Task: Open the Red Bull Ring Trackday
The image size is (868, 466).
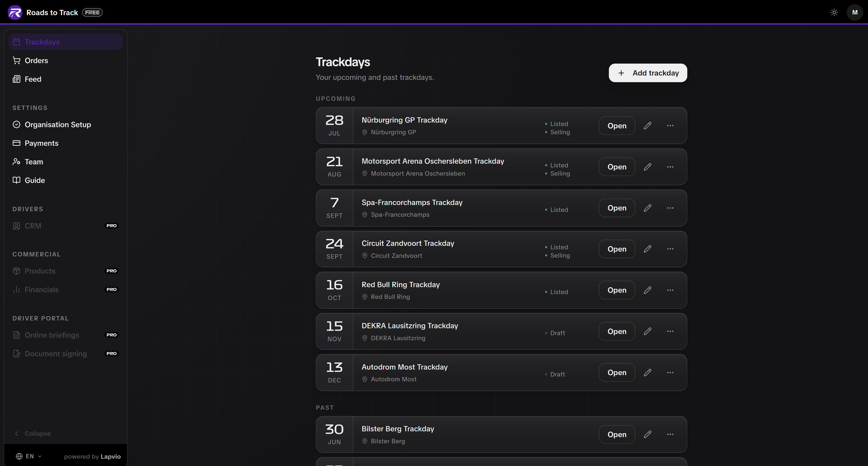Action: (x=617, y=290)
